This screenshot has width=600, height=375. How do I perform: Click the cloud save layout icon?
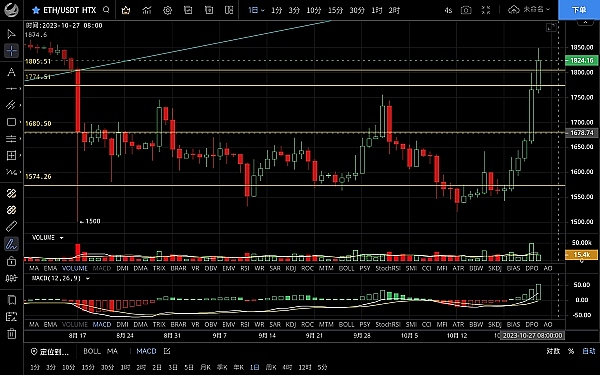coord(513,10)
